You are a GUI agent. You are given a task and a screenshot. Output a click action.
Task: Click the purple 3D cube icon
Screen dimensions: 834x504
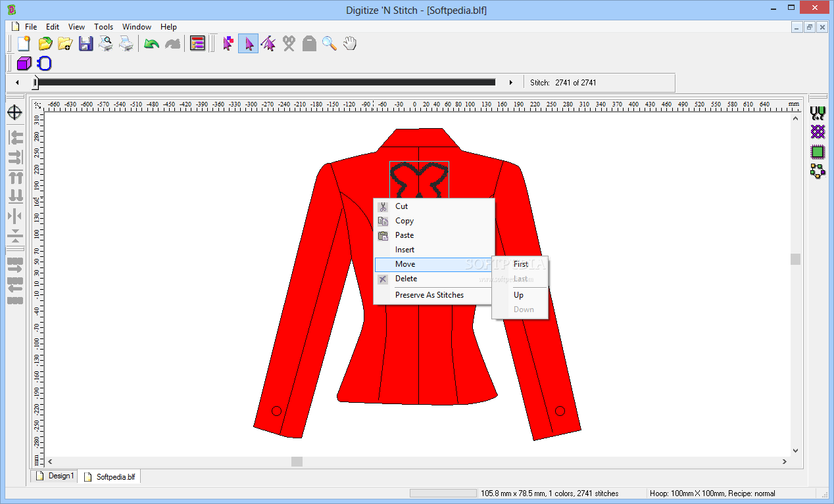point(24,64)
